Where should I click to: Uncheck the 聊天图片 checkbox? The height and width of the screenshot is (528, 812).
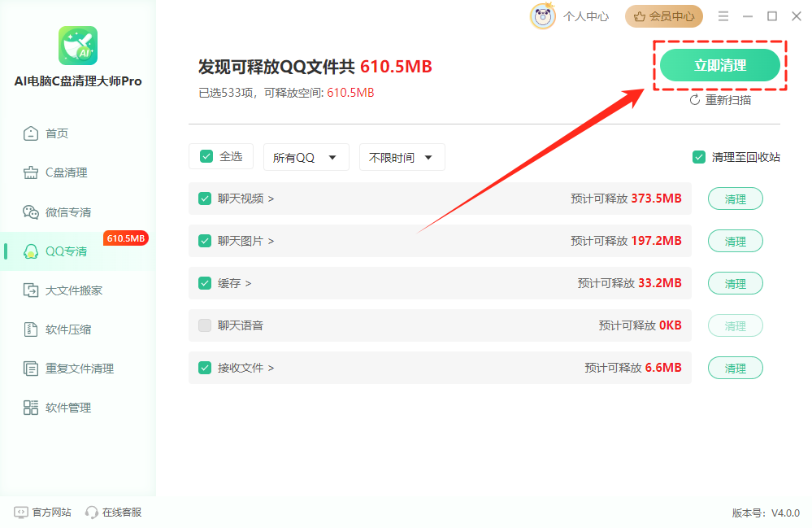pos(205,241)
